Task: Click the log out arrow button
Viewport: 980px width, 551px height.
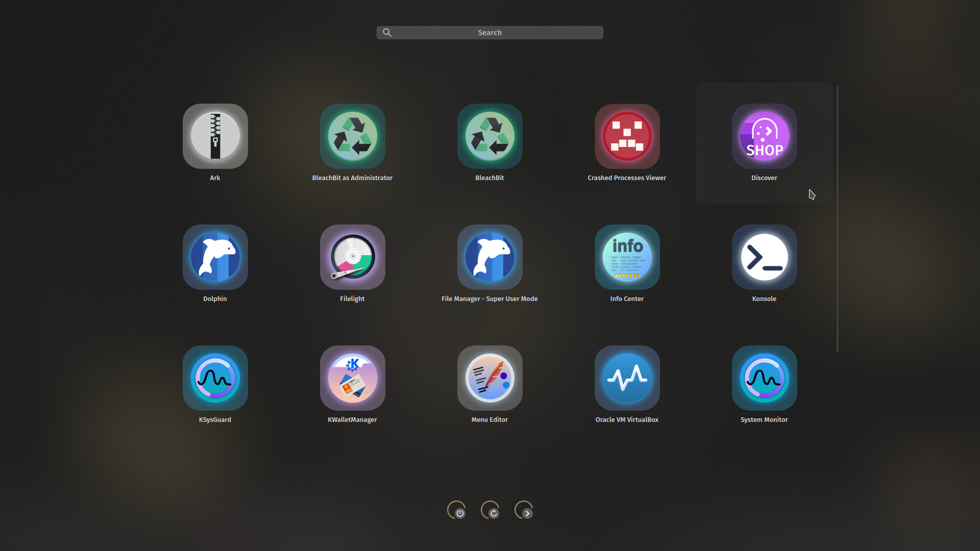Action: pos(524,510)
